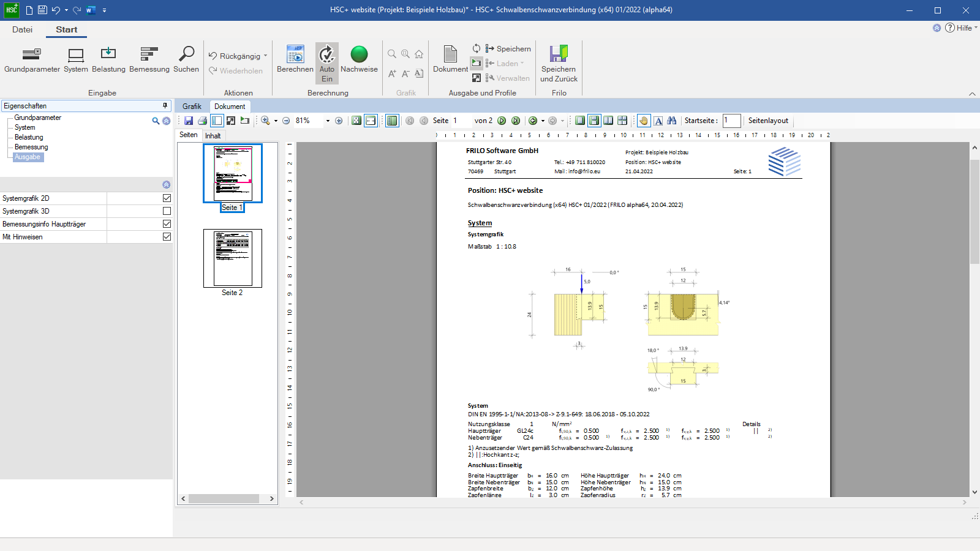The width and height of the screenshot is (980, 551).
Task: Switch to the Dokument tab
Action: (230, 107)
